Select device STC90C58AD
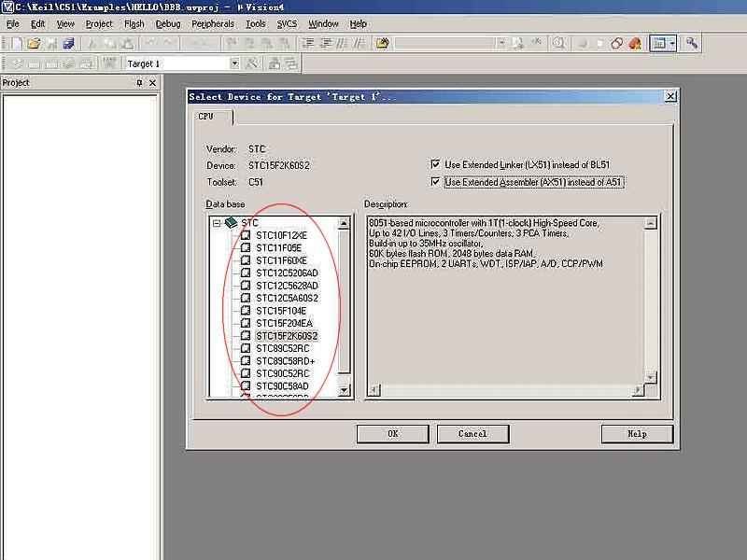 click(x=282, y=385)
